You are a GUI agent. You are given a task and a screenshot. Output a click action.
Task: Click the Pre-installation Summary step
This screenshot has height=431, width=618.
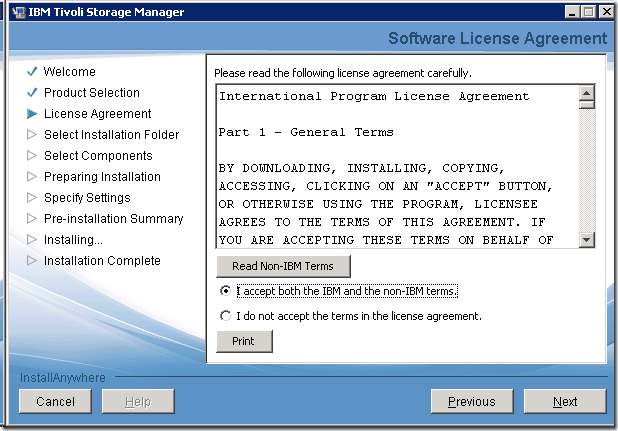(x=113, y=219)
